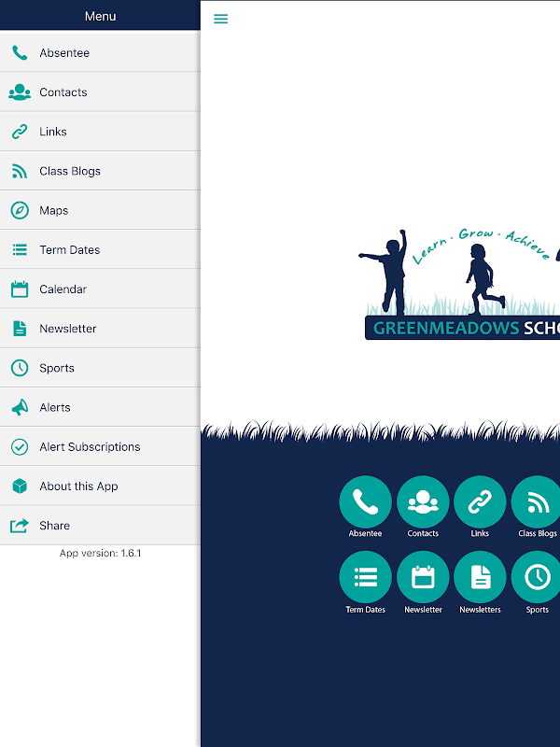The image size is (560, 747).
Task: Open Sports clock round button on home screen
Action: pos(537,577)
